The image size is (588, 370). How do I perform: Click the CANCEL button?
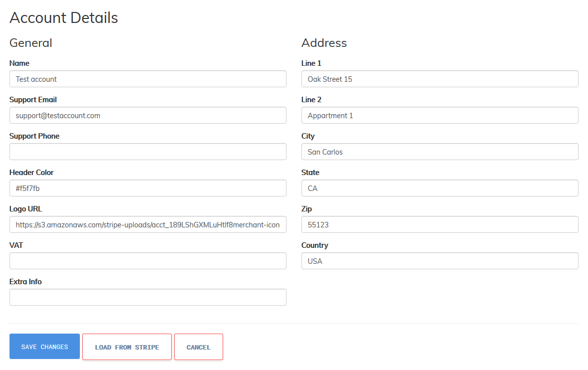(x=198, y=346)
